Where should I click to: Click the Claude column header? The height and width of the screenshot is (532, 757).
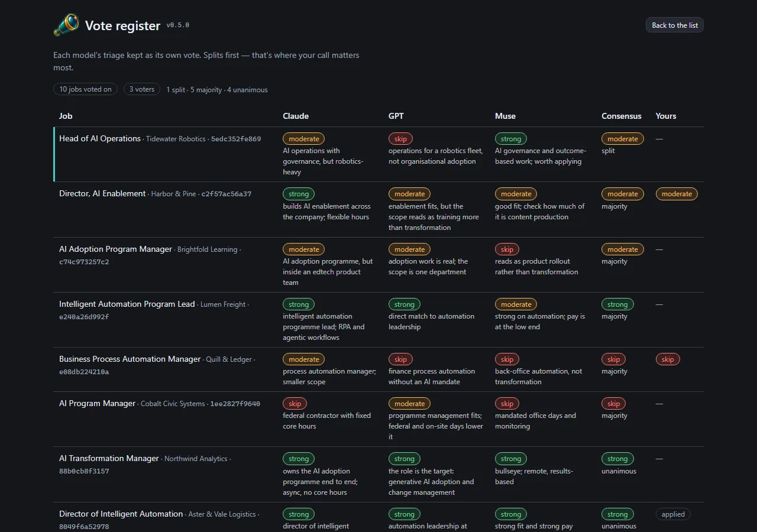tap(296, 116)
